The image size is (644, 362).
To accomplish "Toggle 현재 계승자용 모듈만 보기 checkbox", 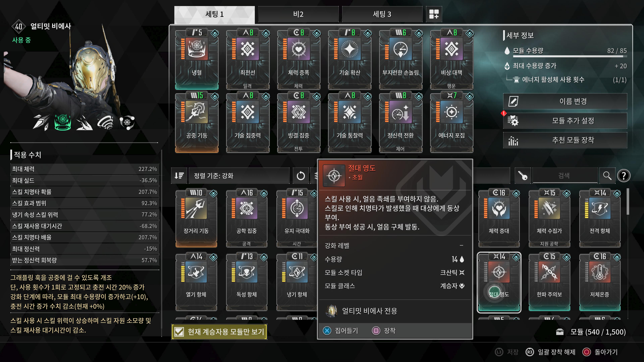I will pyautogui.click(x=219, y=332).
